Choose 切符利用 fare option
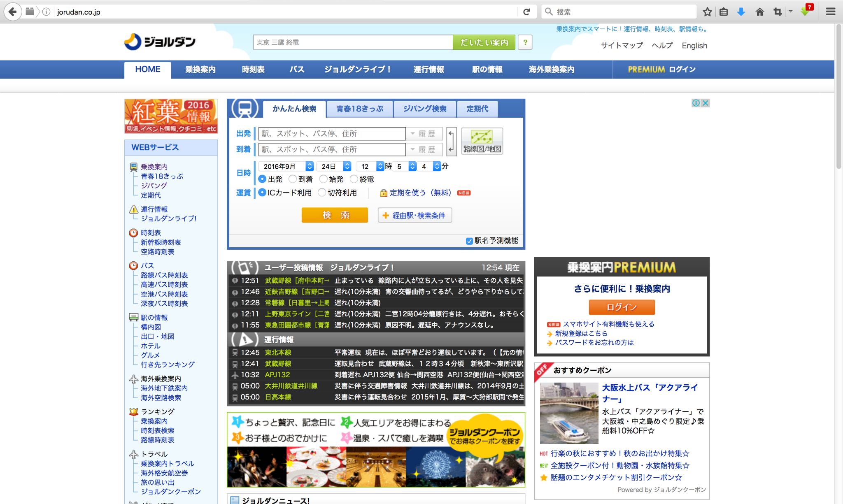This screenshot has height=504, width=843. point(322,193)
